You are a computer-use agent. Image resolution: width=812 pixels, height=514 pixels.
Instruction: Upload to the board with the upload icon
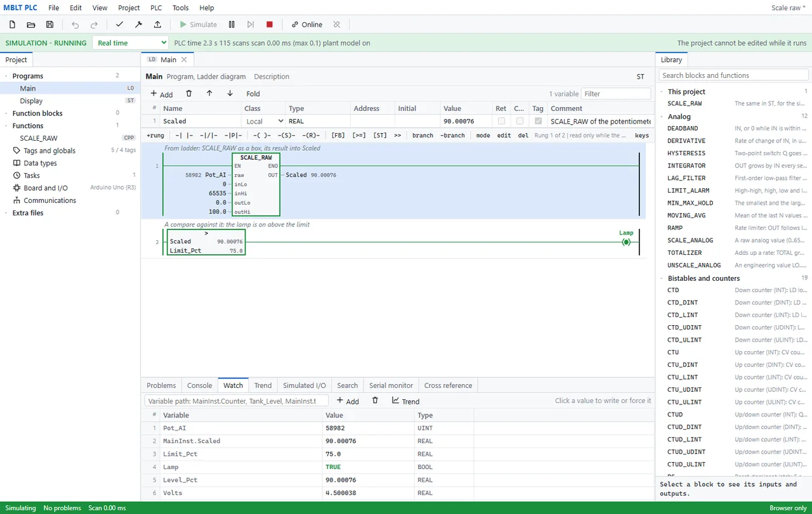tap(157, 25)
